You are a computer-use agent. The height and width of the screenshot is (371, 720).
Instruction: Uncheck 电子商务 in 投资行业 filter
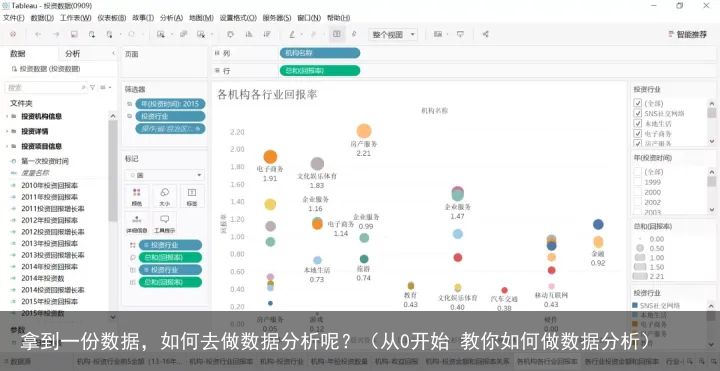(x=637, y=133)
